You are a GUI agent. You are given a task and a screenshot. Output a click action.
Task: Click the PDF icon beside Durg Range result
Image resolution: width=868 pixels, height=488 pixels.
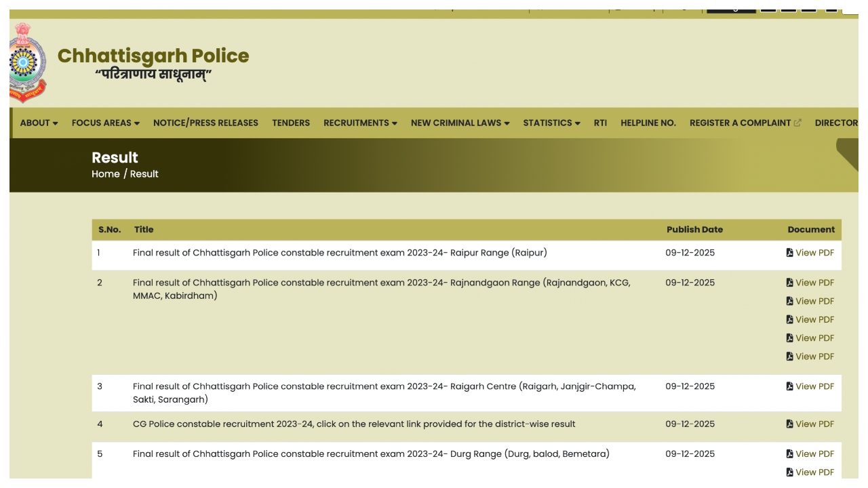[x=789, y=453]
